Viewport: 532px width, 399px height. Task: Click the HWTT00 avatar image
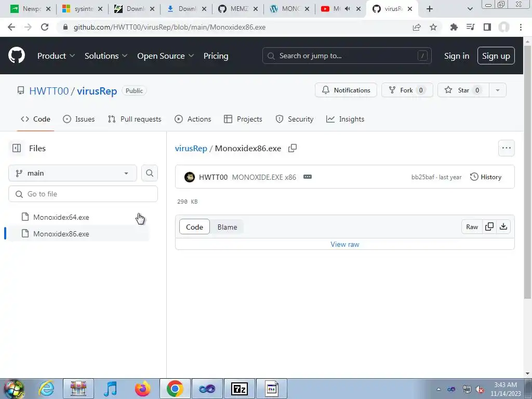tap(190, 177)
